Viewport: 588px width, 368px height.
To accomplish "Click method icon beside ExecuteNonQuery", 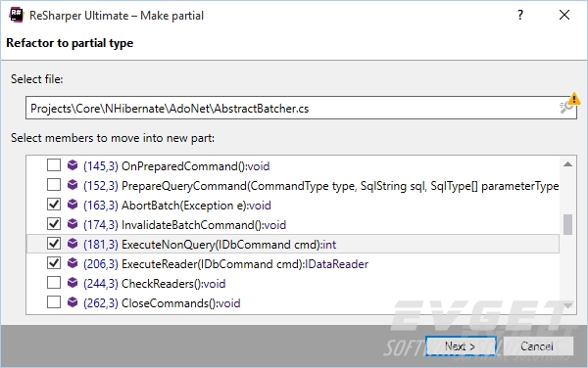I will [73, 244].
